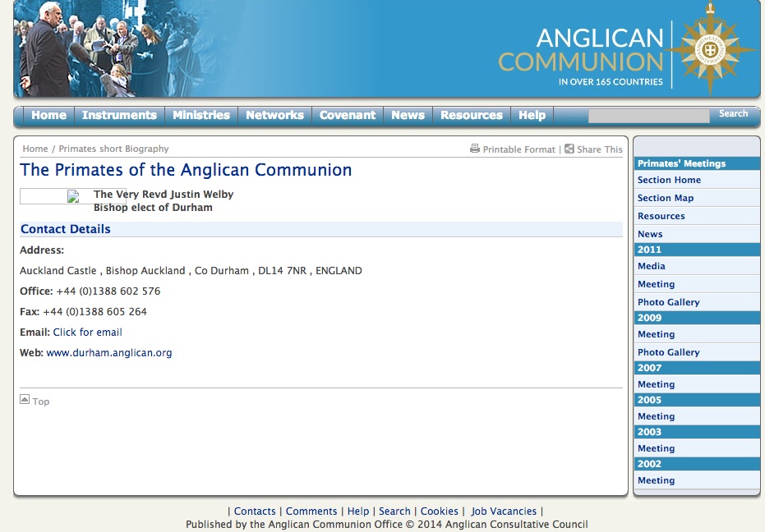The height and width of the screenshot is (532, 765).
Task: Click the 2009 section heading in the sidebar
Action: (x=697, y=318)
